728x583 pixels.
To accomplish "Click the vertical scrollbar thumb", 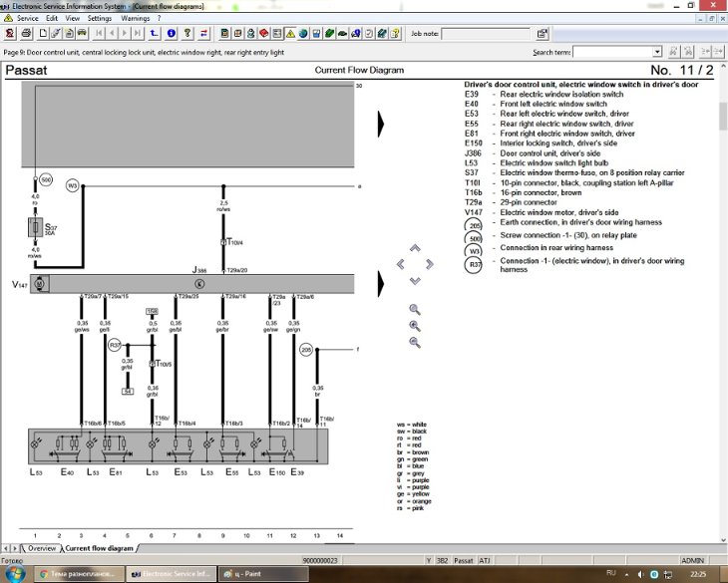I will (x=723, y=116).
